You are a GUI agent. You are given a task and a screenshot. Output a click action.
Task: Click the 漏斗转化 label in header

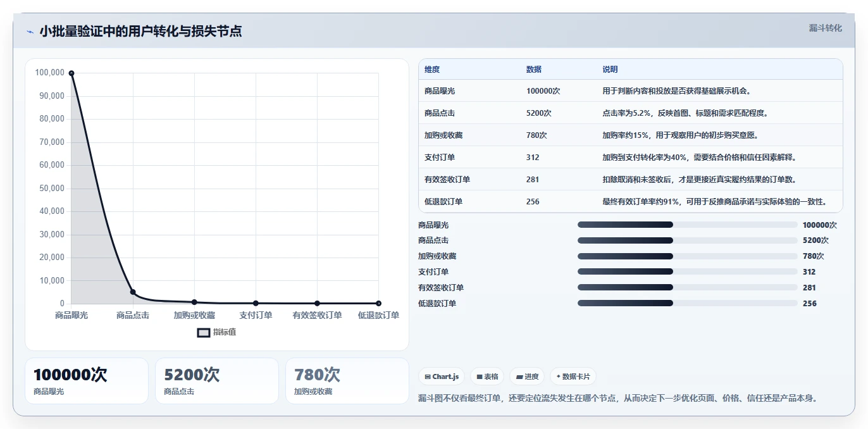pos(825,28)
